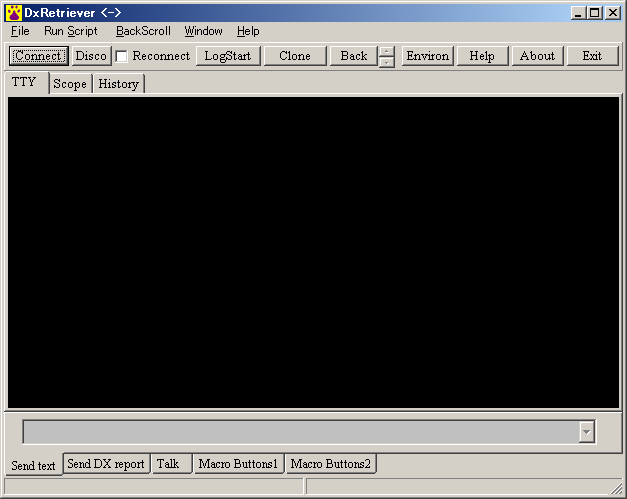Click the Disco button to disconnect
Viewport: 627px width, 499px height.
point(91,56)
